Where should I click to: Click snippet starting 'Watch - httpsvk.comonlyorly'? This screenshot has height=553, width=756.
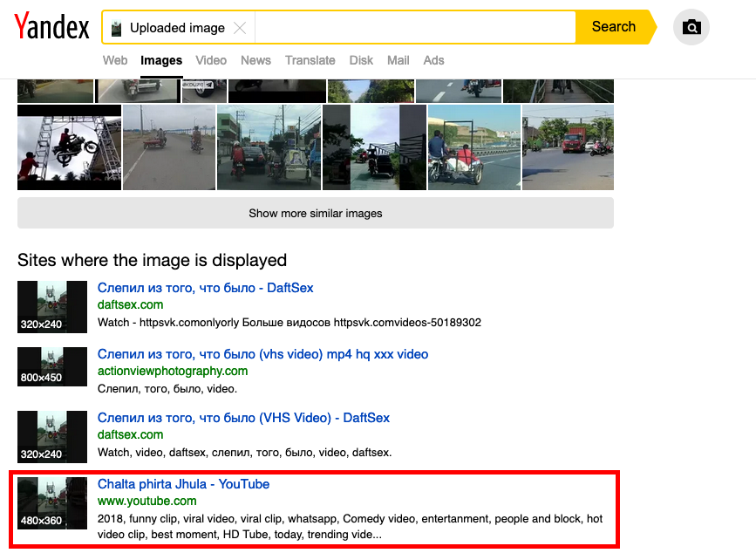click(x=289, y=323)
